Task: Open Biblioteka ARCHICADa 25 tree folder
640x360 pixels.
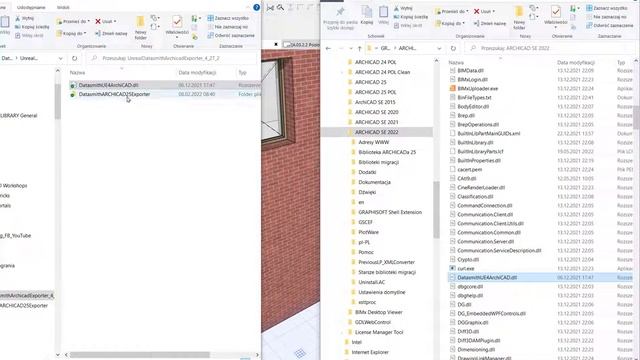Action: tap(387, 152)
